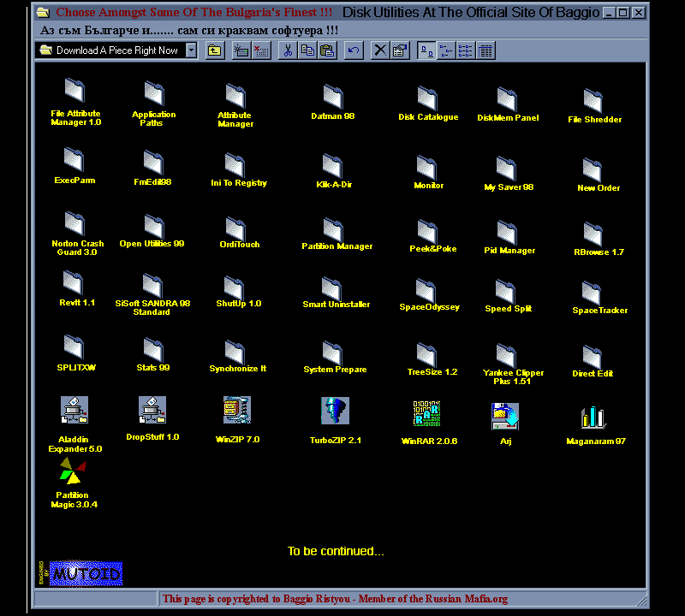This screenshot has height=616, width=685.
Task: Open the Partition Manager folder
Action: click(333, 230)
